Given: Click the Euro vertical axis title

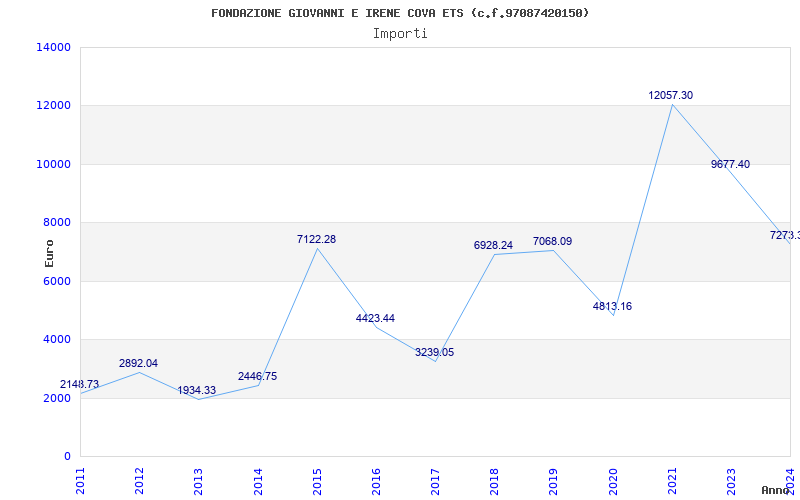Looking at the screenshot, I should coord(49,253).
